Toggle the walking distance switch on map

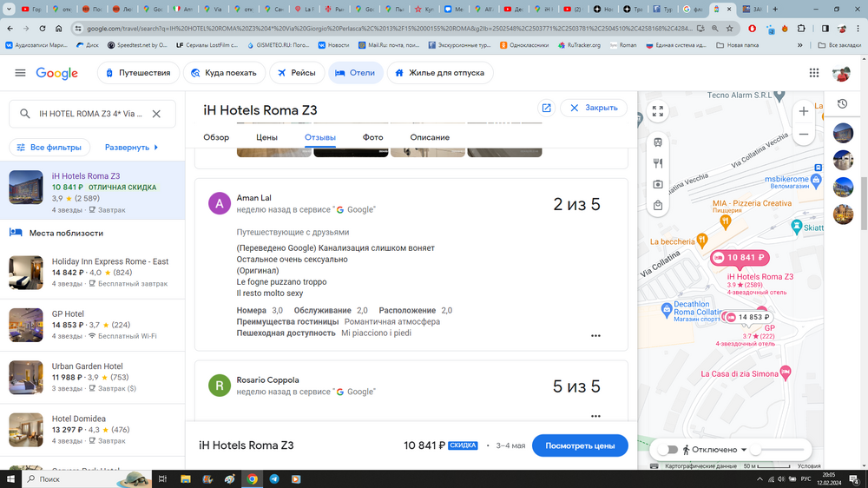667,450
